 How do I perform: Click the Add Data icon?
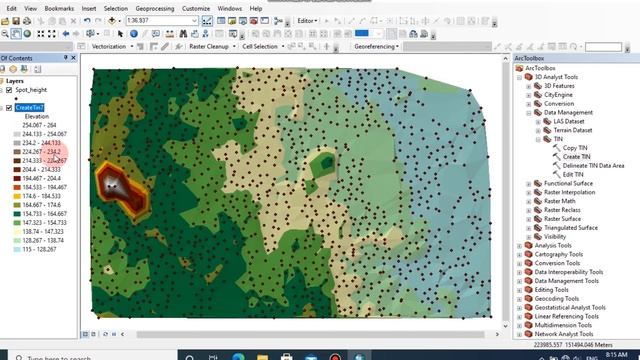pos(112,21)
